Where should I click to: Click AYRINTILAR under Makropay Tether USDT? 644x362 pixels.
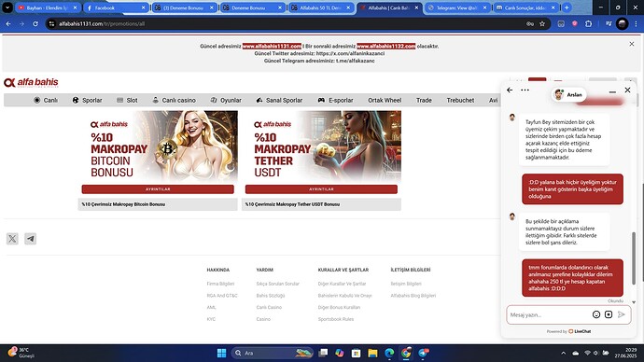[x=321, y=189]
